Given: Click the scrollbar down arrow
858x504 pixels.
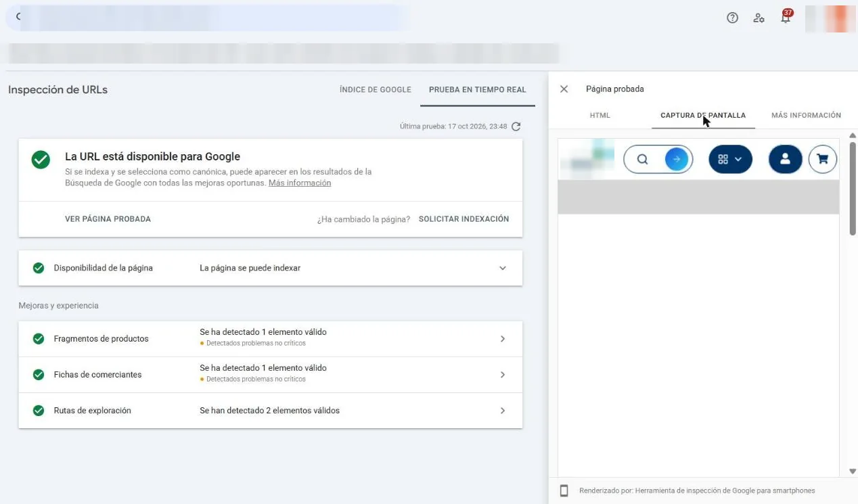Looking at the screenshot, I should 853,471.
